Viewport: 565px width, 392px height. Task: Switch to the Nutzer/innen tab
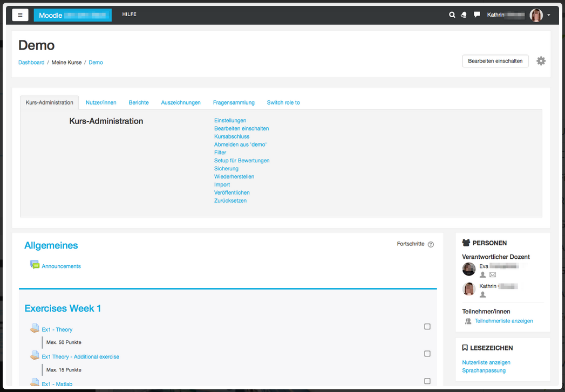pos(101,102)
